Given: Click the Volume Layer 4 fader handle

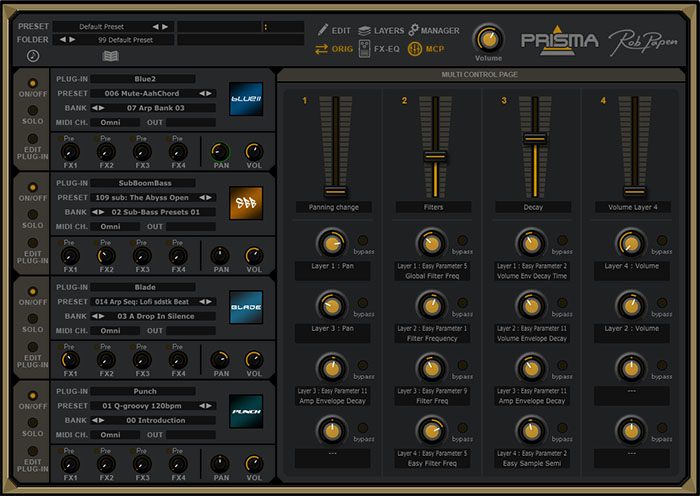Looking at the screenshot, I should (x=634, y=191).
